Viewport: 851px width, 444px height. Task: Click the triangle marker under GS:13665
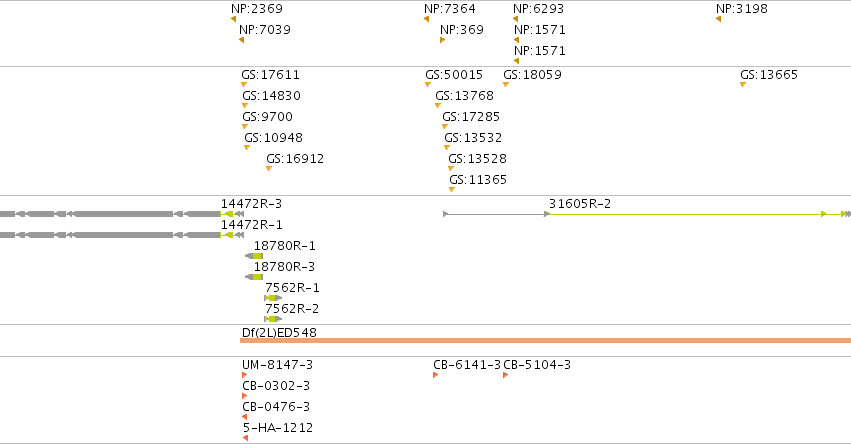[742, 85]
